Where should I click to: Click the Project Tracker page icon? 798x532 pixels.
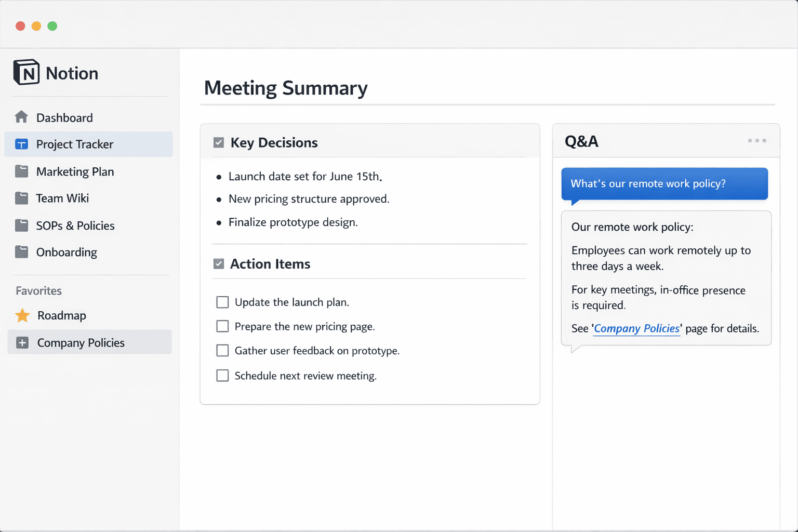pyautogui.click(x=22, y=144)
